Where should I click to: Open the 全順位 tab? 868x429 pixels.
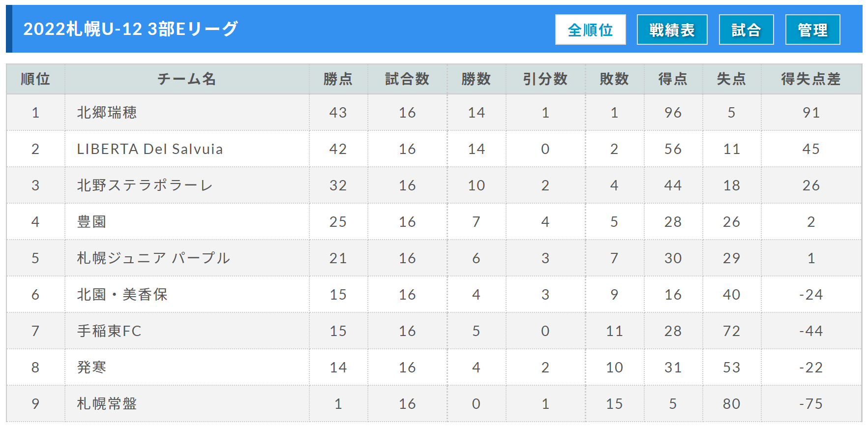click(x=590, y=30)
